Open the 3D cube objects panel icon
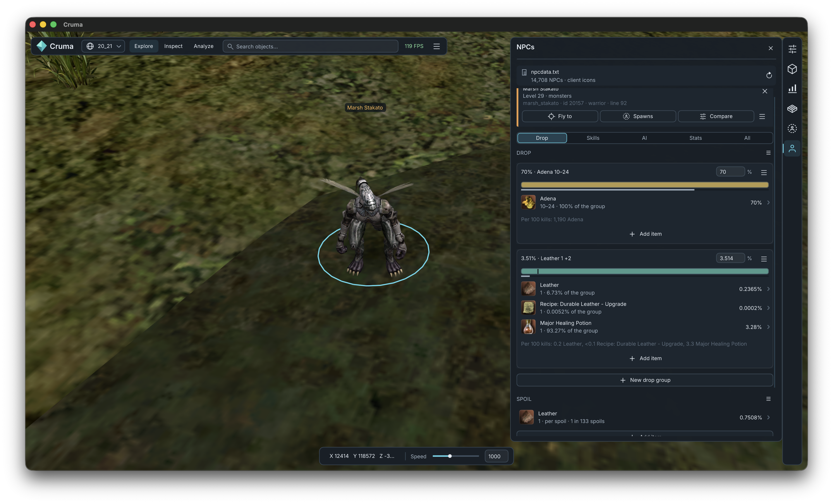The height and width of the screenshot is (504, 833). coord(792,69)
